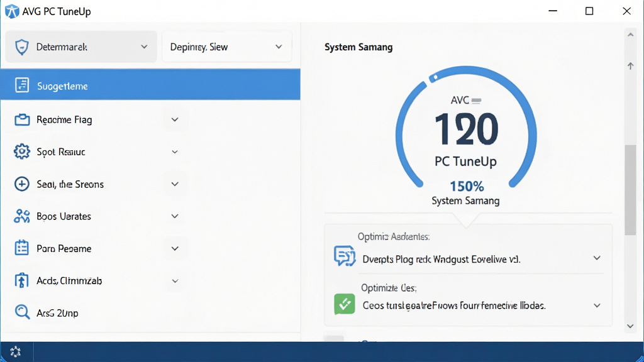
Task: Select the Suogetleme menu item
Action: coord(150,85)
